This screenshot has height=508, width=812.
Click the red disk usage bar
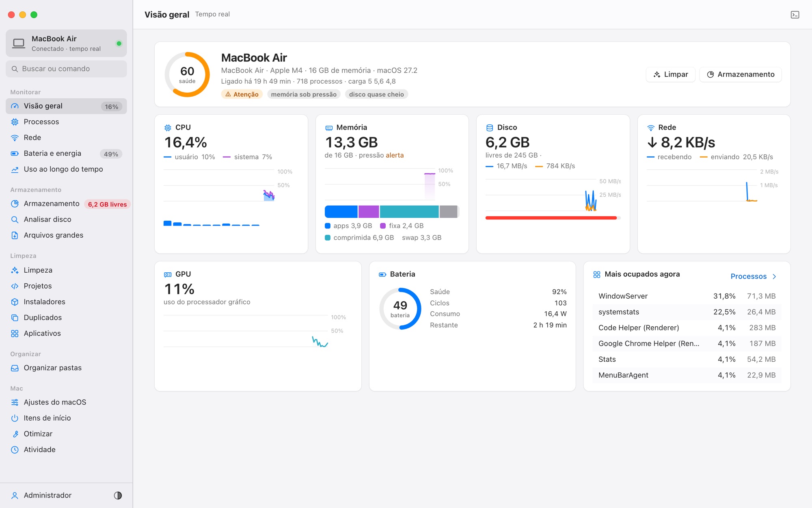click(x=551, y=218)
